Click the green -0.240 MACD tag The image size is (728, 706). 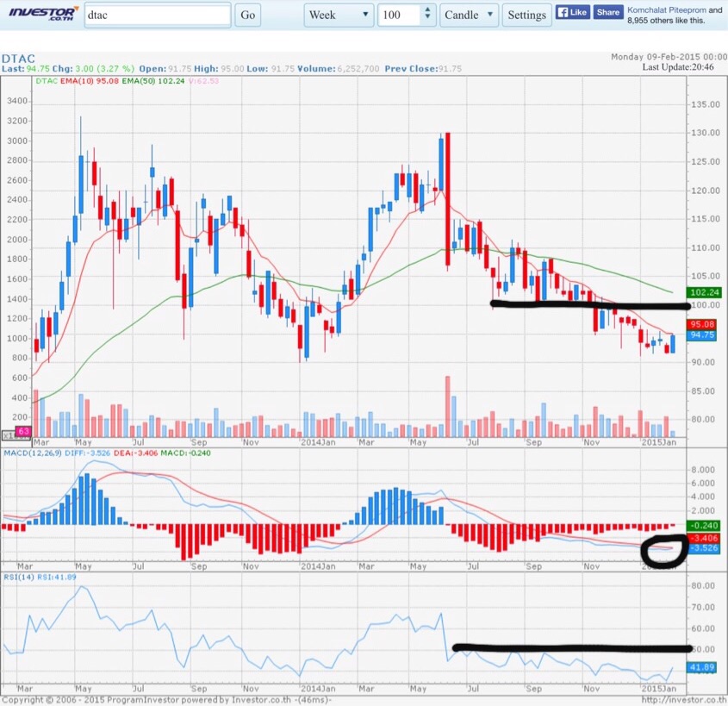click(704, 525)
